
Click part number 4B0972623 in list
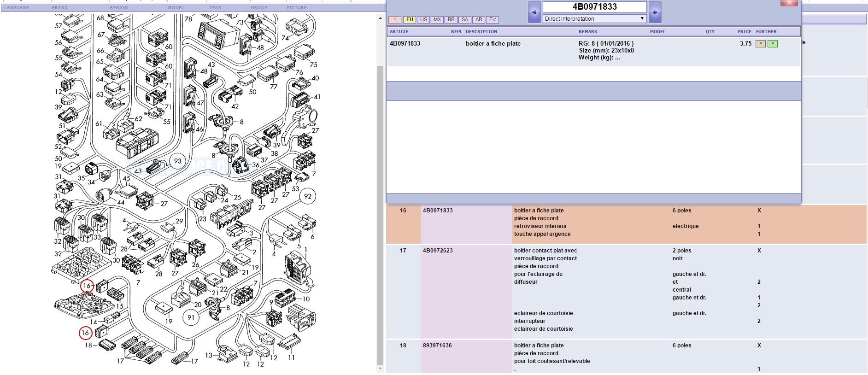pyautogui.click(x=438, y=251)
